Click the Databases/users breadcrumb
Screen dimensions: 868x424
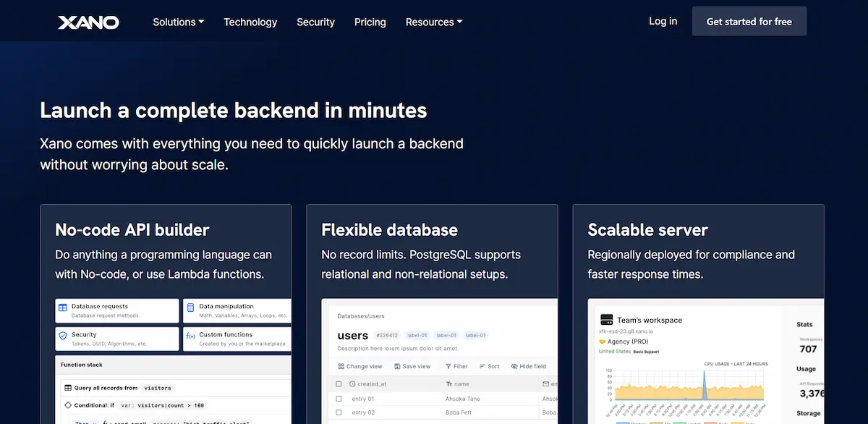tap(361, 316)
